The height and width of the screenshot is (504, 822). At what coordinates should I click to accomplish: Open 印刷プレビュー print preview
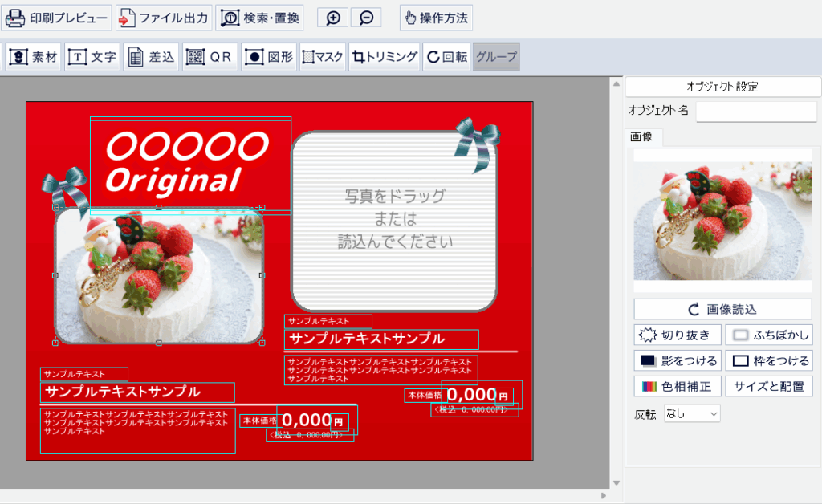pos(58,18)
